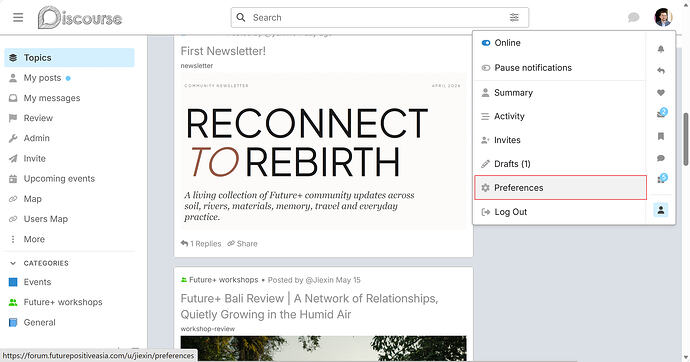Image resolution: width=690 pixels, height=362 pixels.
Task: Toggle the hamburger sidebar menu
Action: click(18, 18)
